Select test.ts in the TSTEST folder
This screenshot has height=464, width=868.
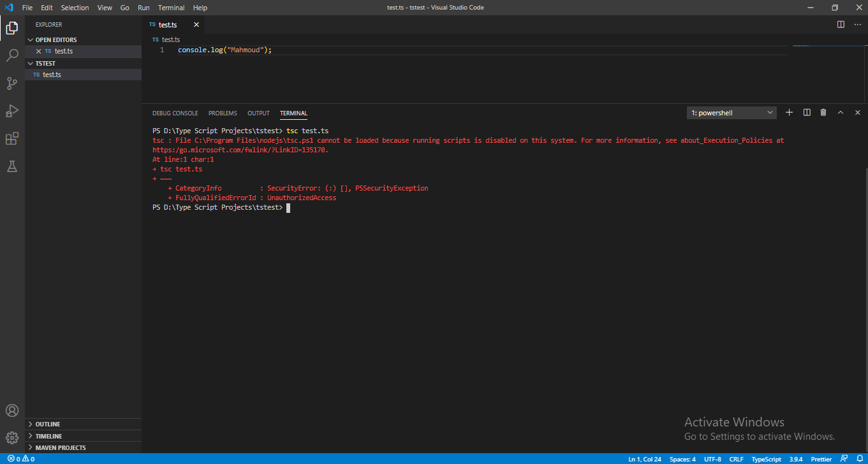click(x=52, y=75)
